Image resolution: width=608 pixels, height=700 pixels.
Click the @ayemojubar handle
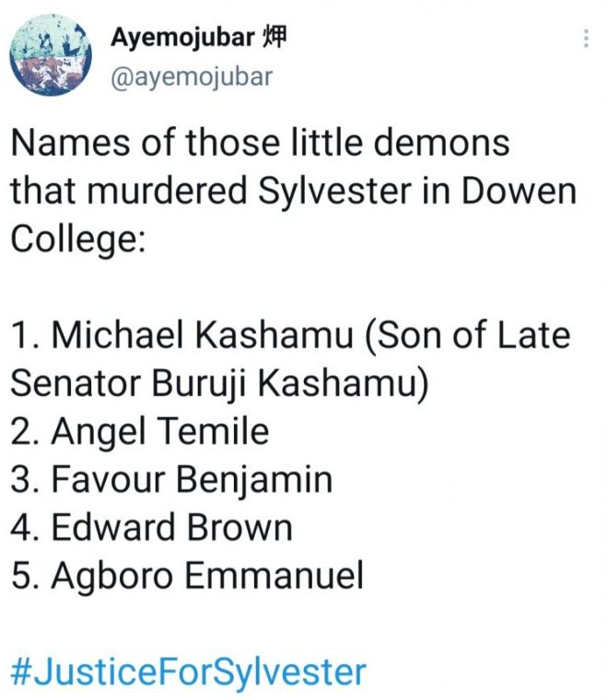[x=192, y=76]
